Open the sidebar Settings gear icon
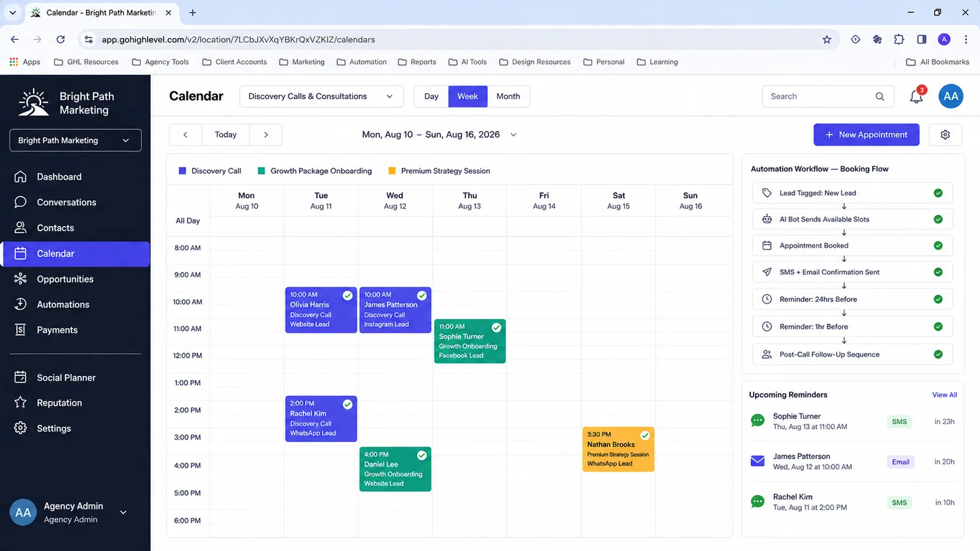 (20, 428)
